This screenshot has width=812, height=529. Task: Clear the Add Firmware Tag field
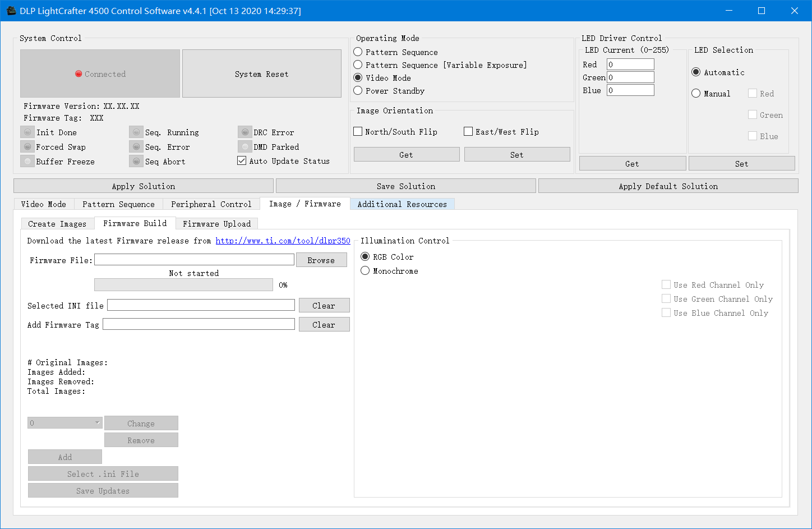pos(324,324)
